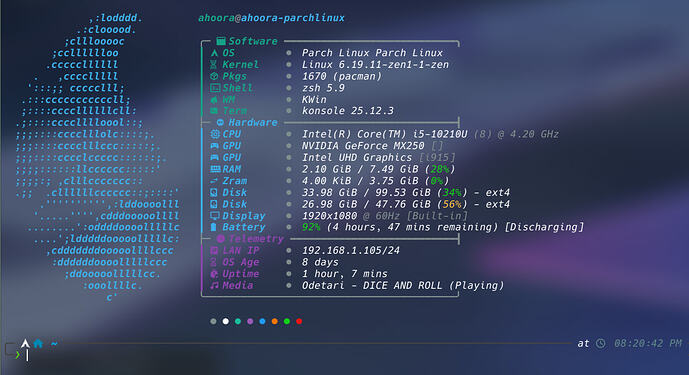Click the Odetari - DICE AND ROLL text
This screenshot has height=375, width=689.
pos(372,286)
